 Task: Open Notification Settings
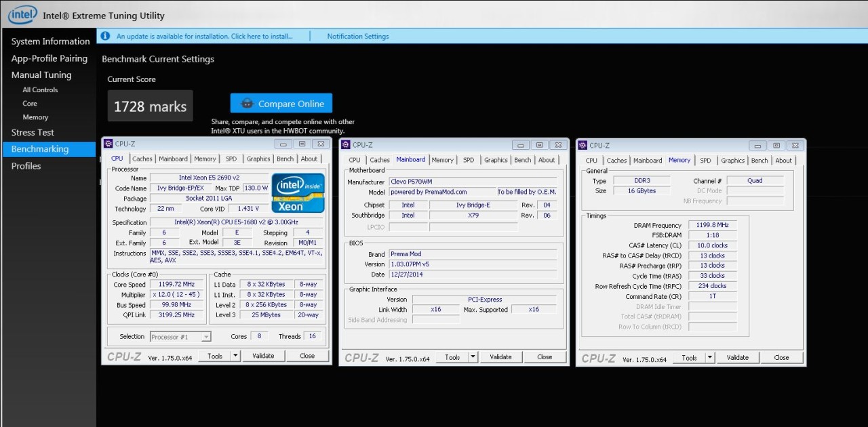click(358, 37)
